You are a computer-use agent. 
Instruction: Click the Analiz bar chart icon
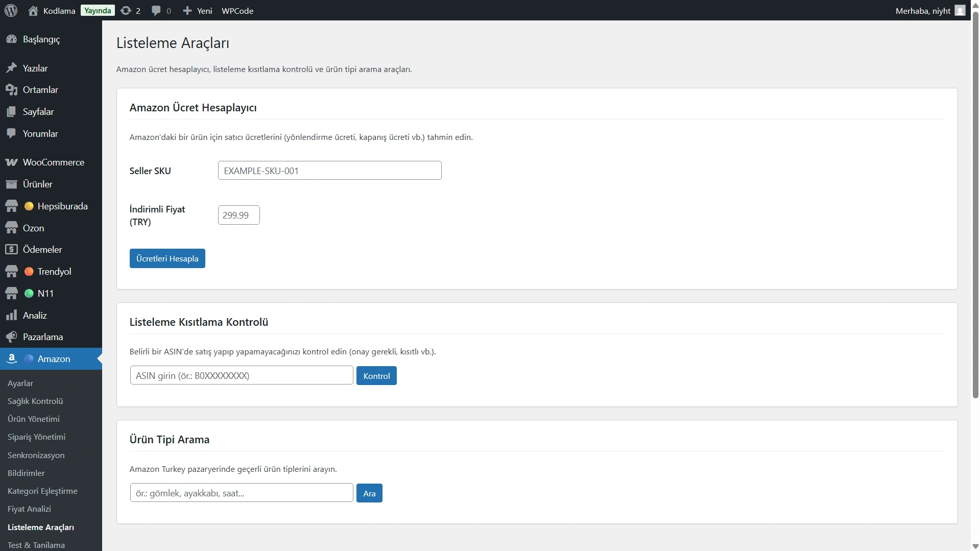[x=11, y=316]
